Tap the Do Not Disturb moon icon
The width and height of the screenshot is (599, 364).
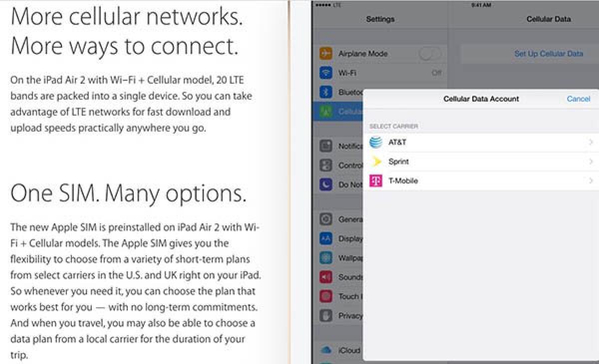click(x=327, y=184)
